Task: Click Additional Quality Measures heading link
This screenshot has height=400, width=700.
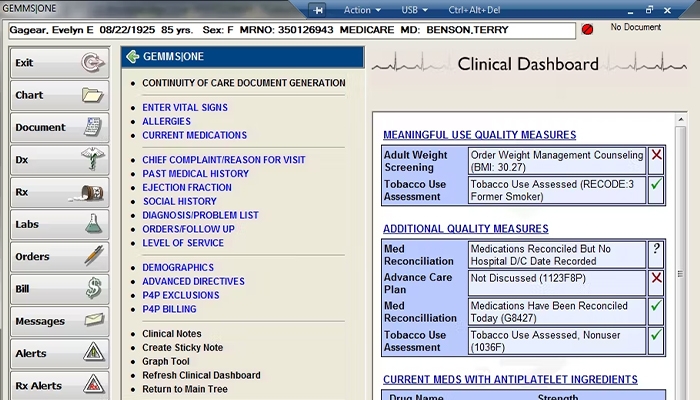Action: pyautogui.click(x=466, y=229)
